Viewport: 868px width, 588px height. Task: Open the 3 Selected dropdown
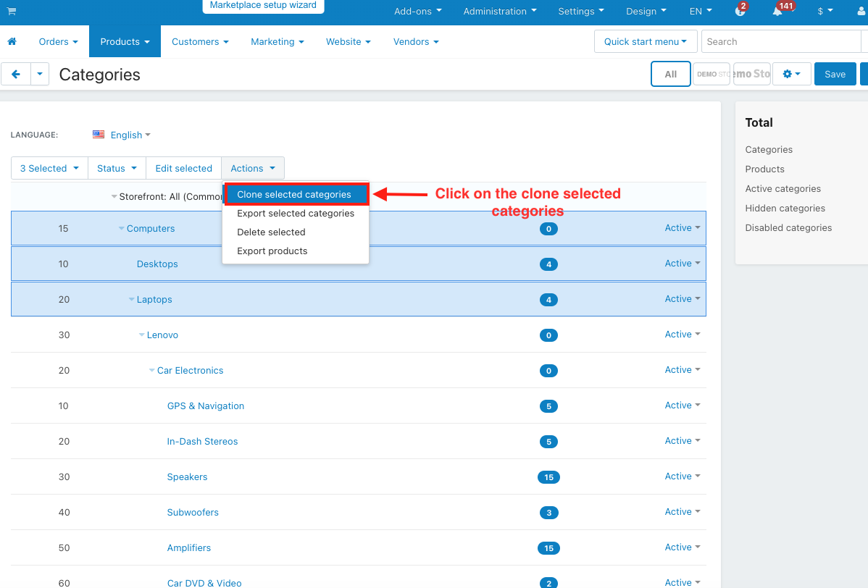click(x=49, y=168)
